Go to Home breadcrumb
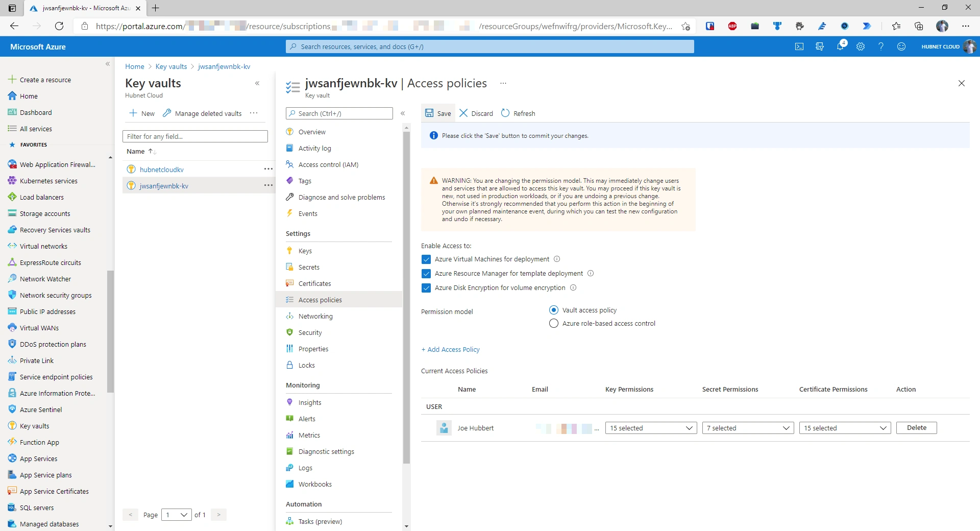Viewport: 980px width, 531px height. pos(135,66)
